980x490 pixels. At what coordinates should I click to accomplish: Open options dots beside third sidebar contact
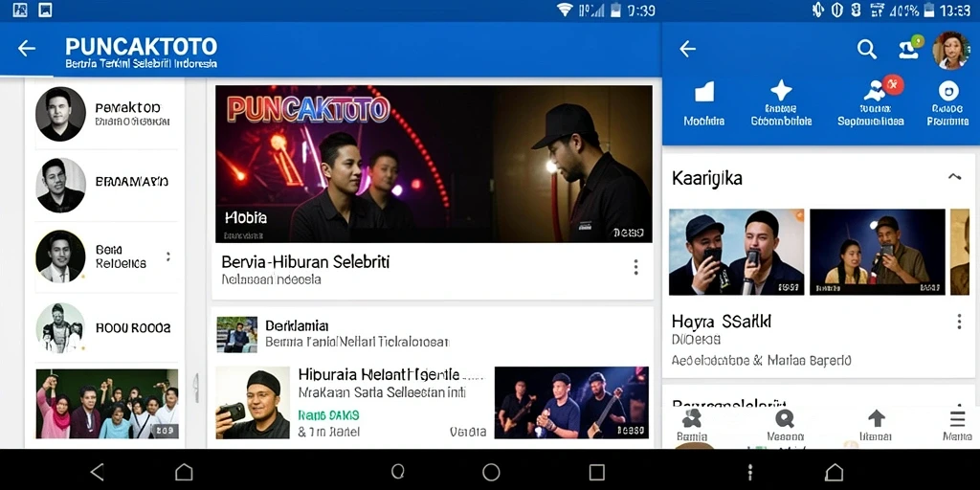[x=167, y=256]
